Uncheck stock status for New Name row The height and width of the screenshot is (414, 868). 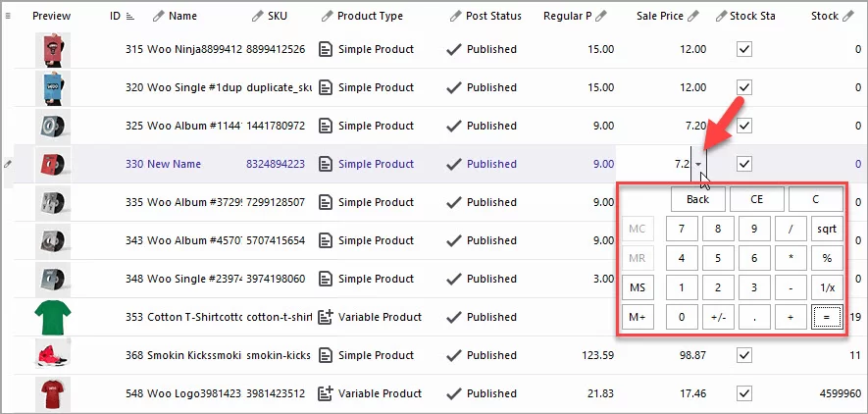[x=743, y=164]
